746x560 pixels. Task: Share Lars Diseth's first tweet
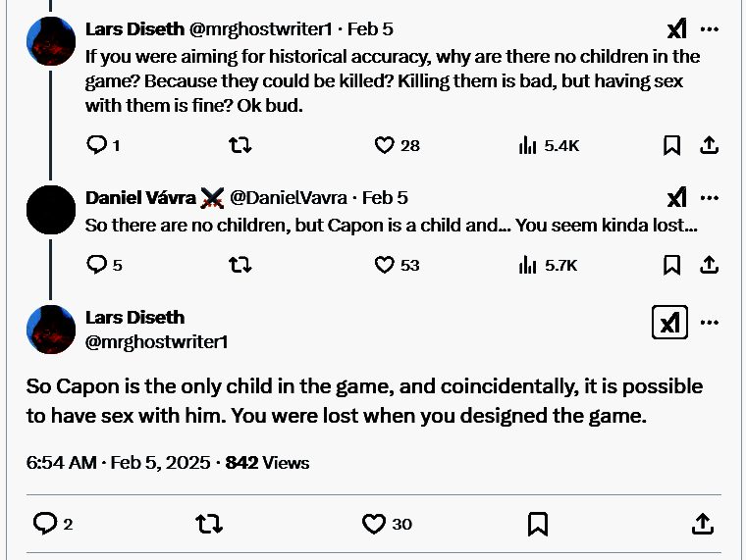(x=708, y=145)
